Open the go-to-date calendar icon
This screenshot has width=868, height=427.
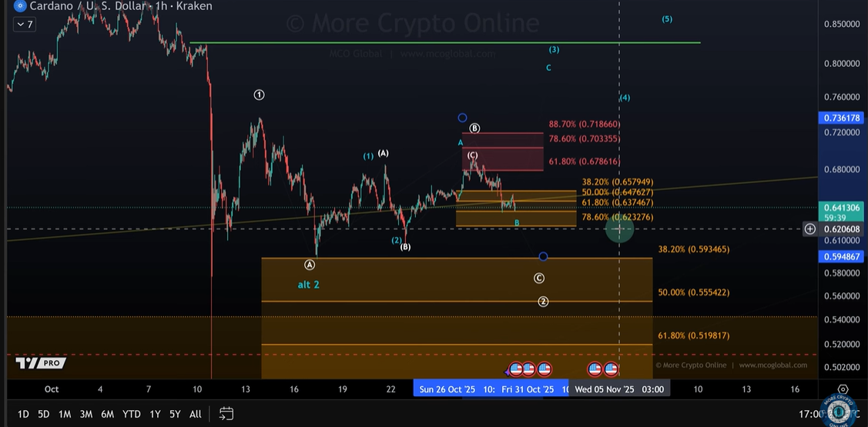[x=226, y=414]
